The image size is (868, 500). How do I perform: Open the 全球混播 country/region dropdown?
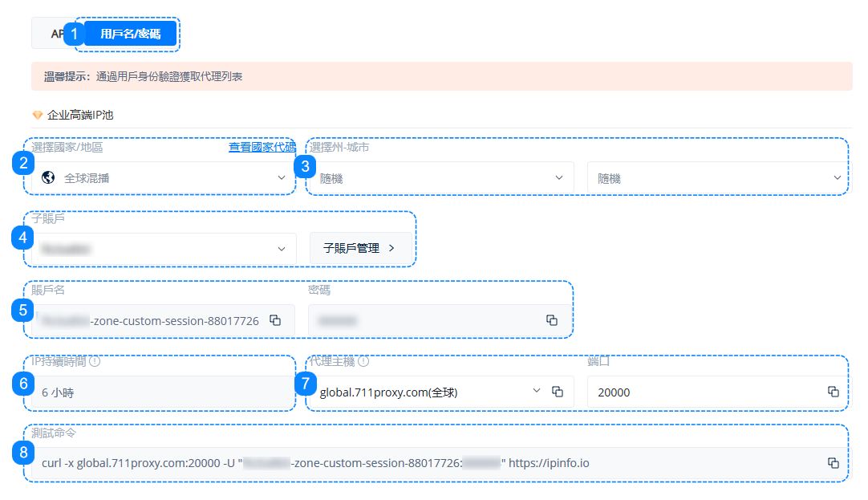pyautogui.click(x=164, y=177)
